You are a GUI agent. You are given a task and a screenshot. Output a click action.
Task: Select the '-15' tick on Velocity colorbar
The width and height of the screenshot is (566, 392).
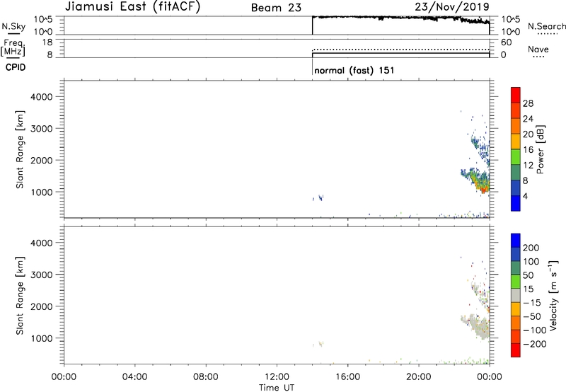coord(532,302)
